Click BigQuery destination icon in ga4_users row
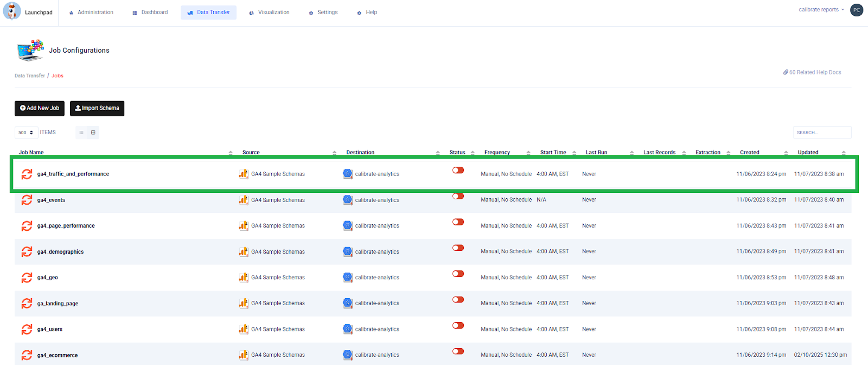The height and width of the screenshot is (365, 868). [348, 329]
